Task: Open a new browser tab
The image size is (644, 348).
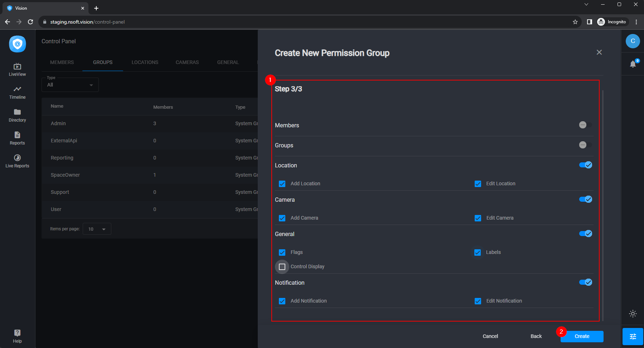Action: [x=96, y=8]
